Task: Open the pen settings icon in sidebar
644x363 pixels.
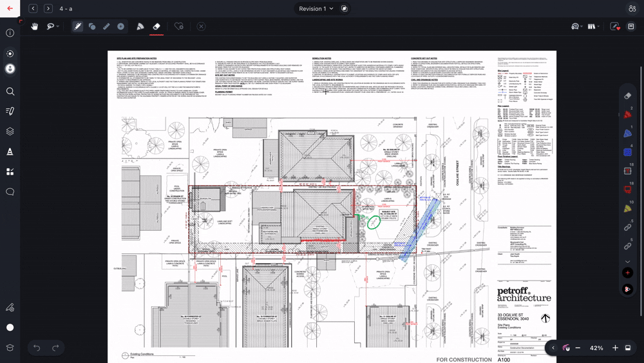Action: point(10,307)
